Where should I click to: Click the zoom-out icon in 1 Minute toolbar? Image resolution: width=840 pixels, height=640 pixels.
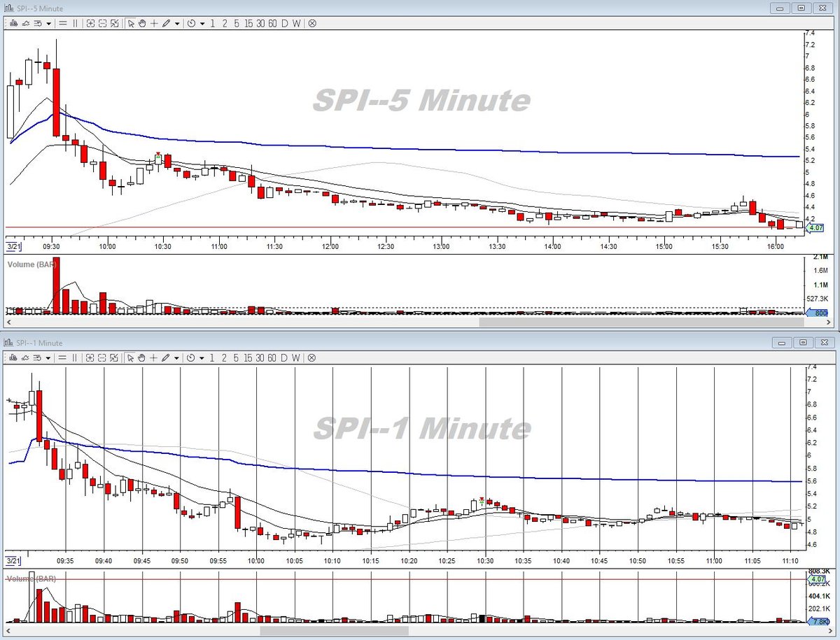[103, 357]
